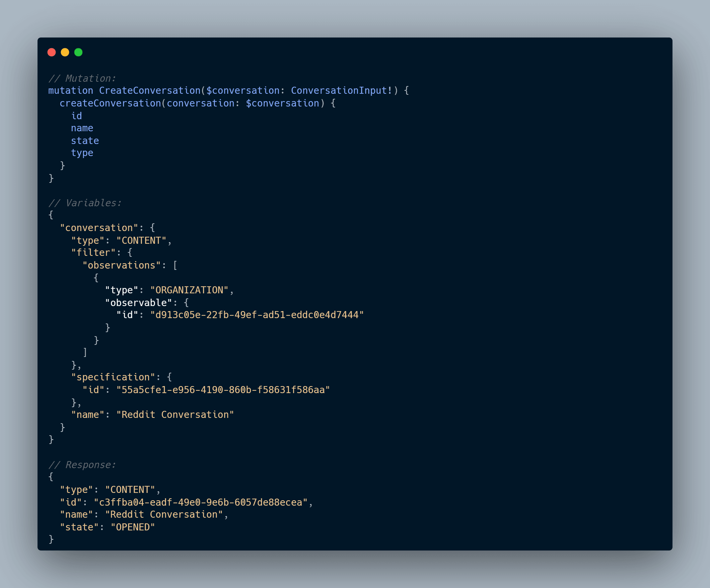Viewport: 710px width, 588px height.
Task: Click the observable id starting d913c05e
Action: pyautogui.click(x=257, y=315)
